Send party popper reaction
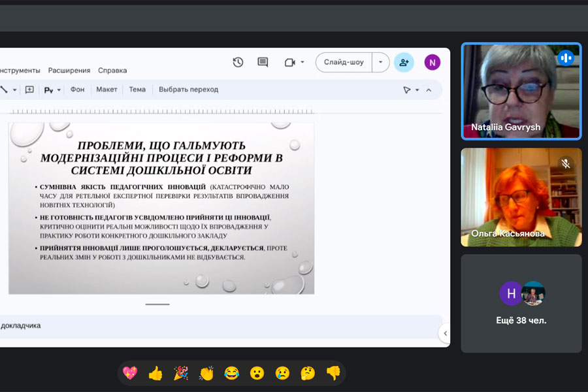The width and height of the screenshot is (588, 392). coord(181,373)
